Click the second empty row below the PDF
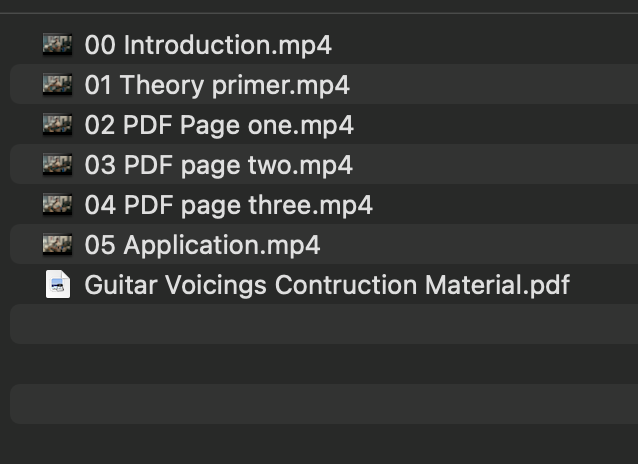The height and width of the screenshot is (464, 638). (x=320, y=364)
